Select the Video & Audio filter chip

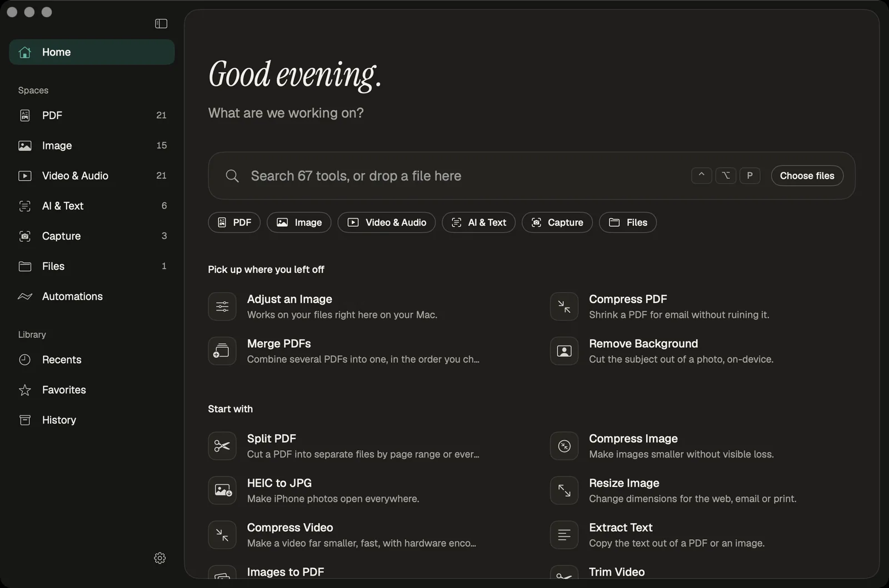click(387, 222)
